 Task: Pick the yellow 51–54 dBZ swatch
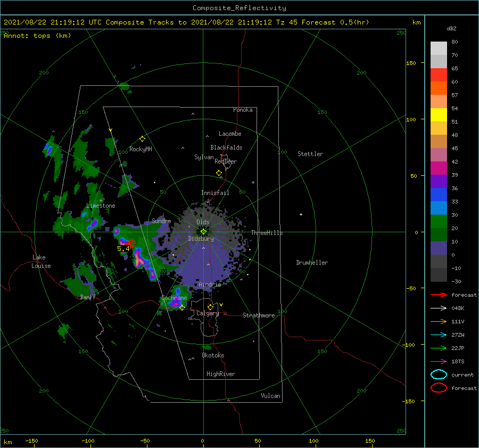439,115
